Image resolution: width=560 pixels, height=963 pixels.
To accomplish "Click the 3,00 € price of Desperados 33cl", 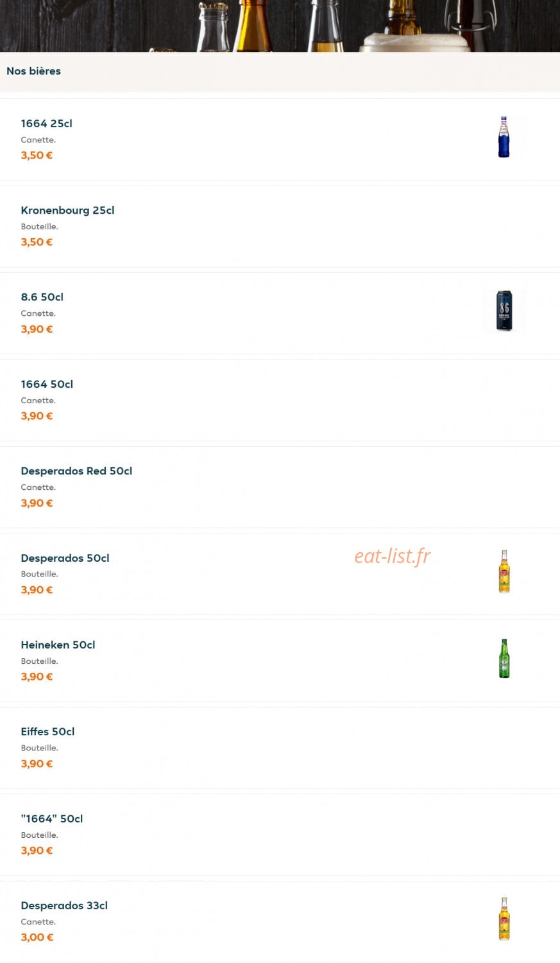I will (37, 937).
